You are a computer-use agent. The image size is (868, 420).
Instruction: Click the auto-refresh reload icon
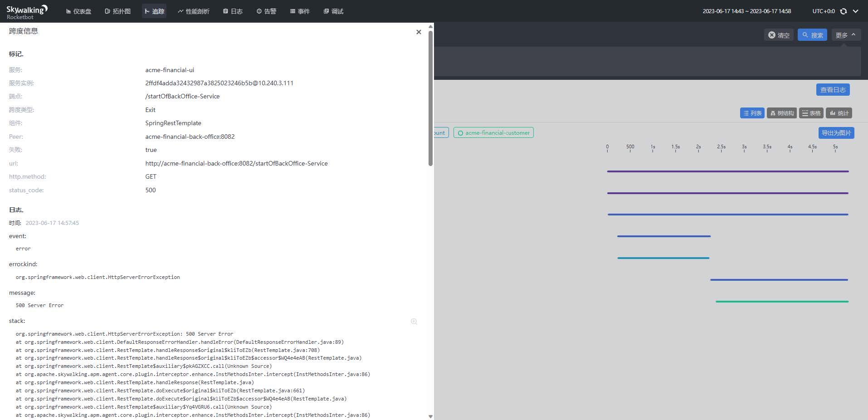tap(844, 11)
